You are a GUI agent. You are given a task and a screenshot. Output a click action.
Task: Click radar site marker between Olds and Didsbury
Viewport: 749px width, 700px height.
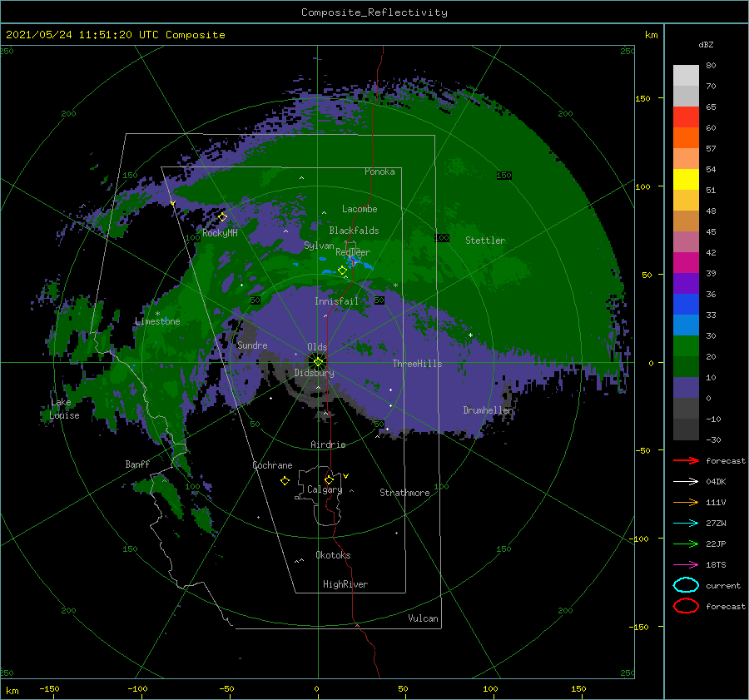pos(318,362)
